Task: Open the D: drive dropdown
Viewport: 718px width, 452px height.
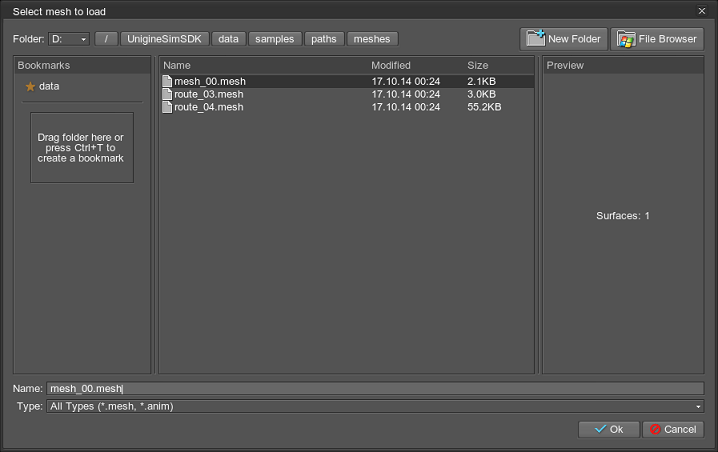Action: [x=69, y=39]
